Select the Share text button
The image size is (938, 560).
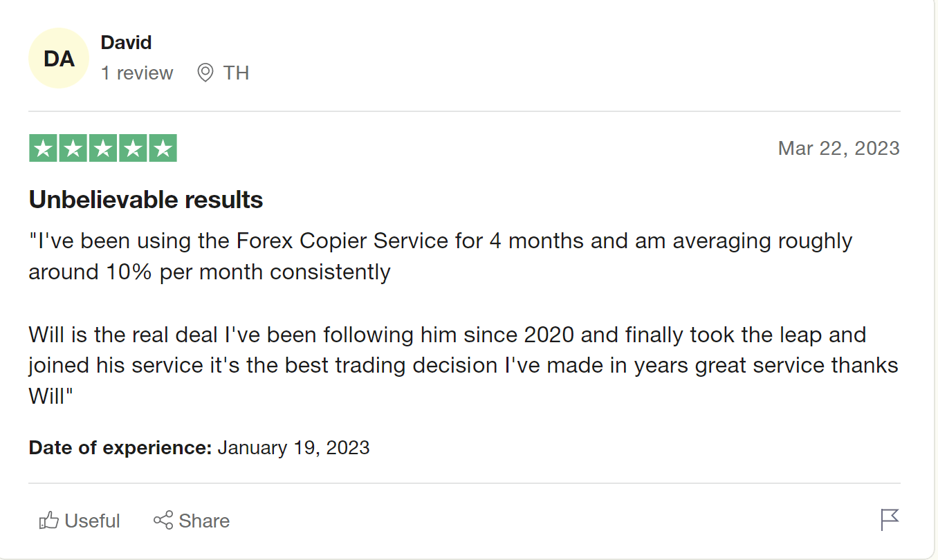point(204,521)
